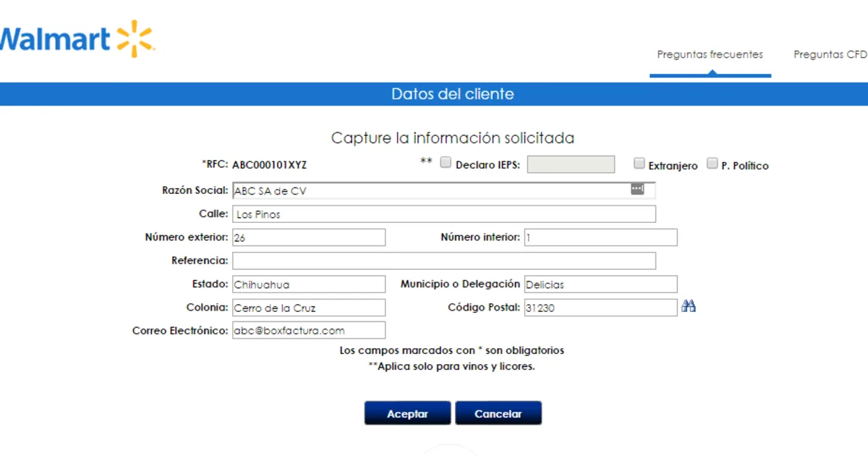This screenshot has width=868, height=456.
Task: Click the 'Capture la información solicitada' heading
Action: click(453, 138)
